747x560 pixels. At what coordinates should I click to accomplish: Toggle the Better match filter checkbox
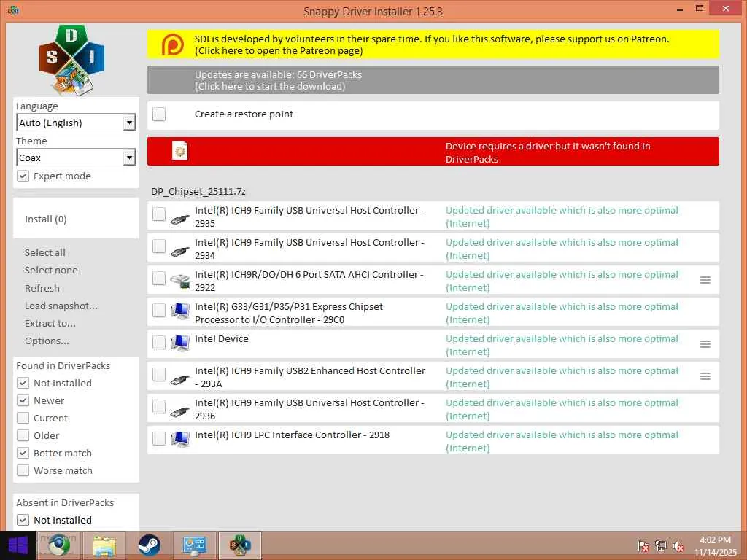coord(23,453)
